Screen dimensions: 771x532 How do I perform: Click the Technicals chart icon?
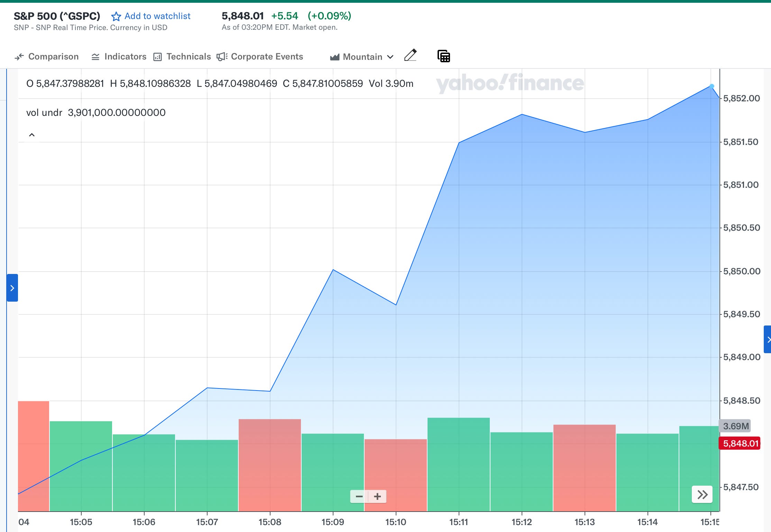click(157, 57)
